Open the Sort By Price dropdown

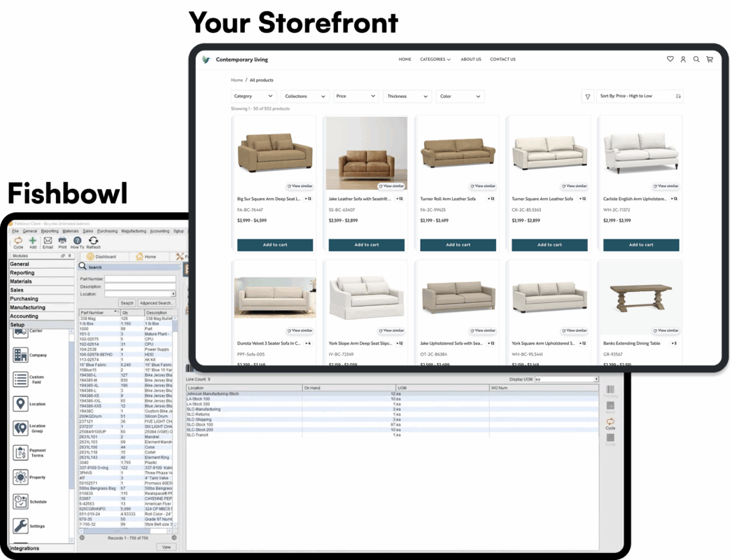click(x=640, y=97)
